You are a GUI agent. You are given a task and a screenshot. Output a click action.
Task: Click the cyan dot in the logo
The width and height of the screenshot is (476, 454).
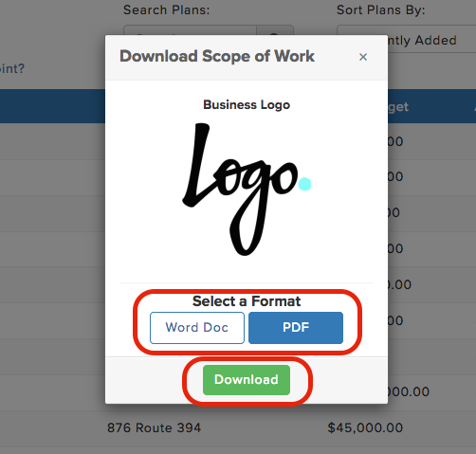click(304, 184)
